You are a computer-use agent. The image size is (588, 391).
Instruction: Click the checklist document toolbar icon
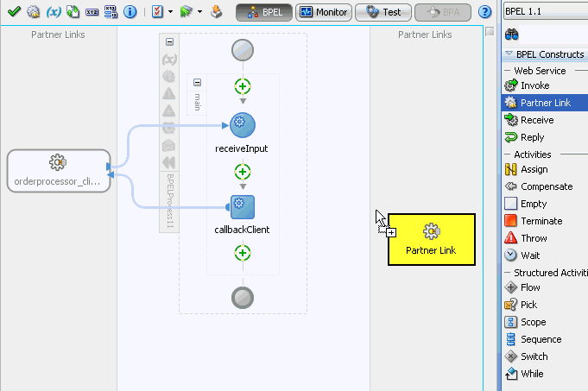157,11
